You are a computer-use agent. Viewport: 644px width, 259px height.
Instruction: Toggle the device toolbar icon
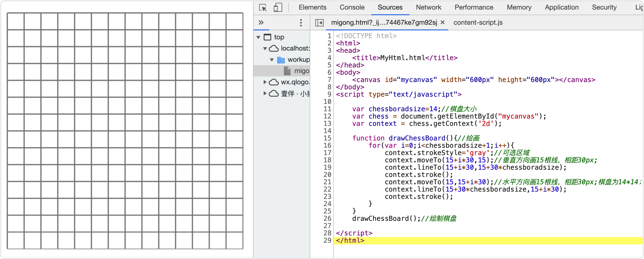tap(277, 8)
